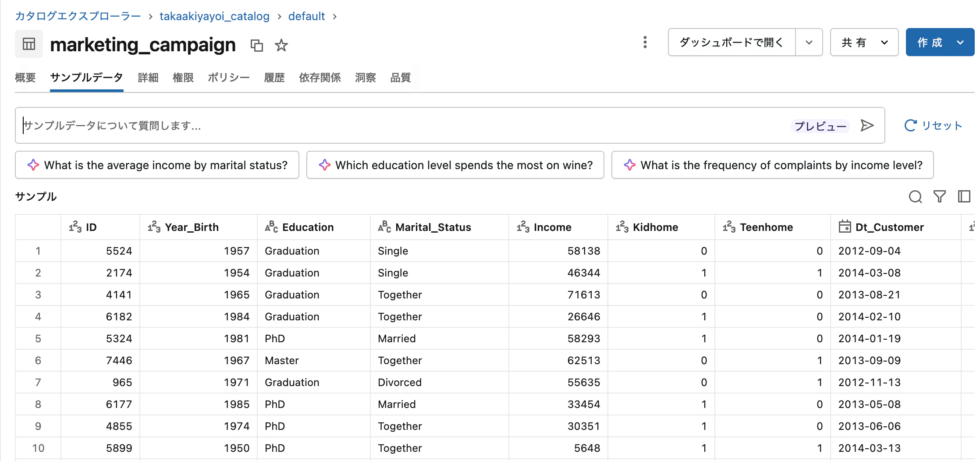The height and width of the screenshot is (461, 980).
Task: Click the numeric type icon of Year_Birth column
Action: pyautogui.click(x=154, y=227)
